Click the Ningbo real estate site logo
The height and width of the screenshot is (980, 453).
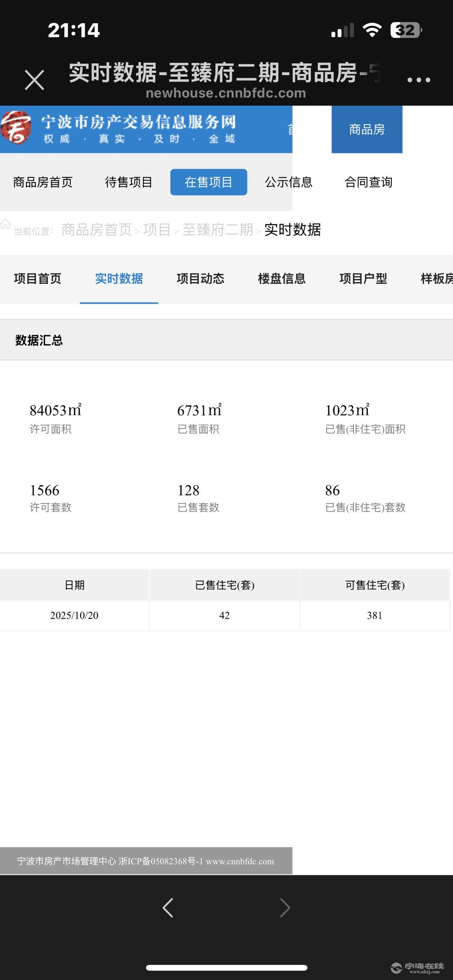[x=16, y=128]
